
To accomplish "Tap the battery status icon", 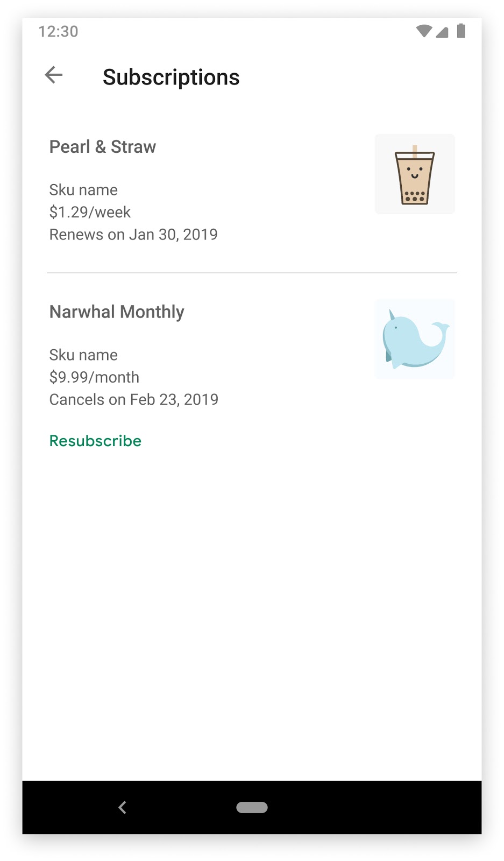I will tap(462, 32).
